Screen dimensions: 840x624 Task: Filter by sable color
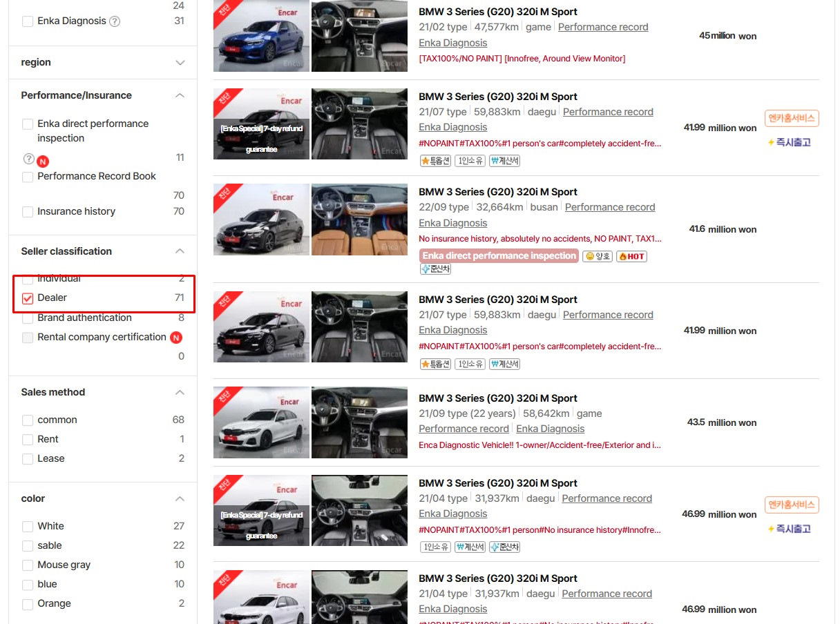[x=28, y=546]
